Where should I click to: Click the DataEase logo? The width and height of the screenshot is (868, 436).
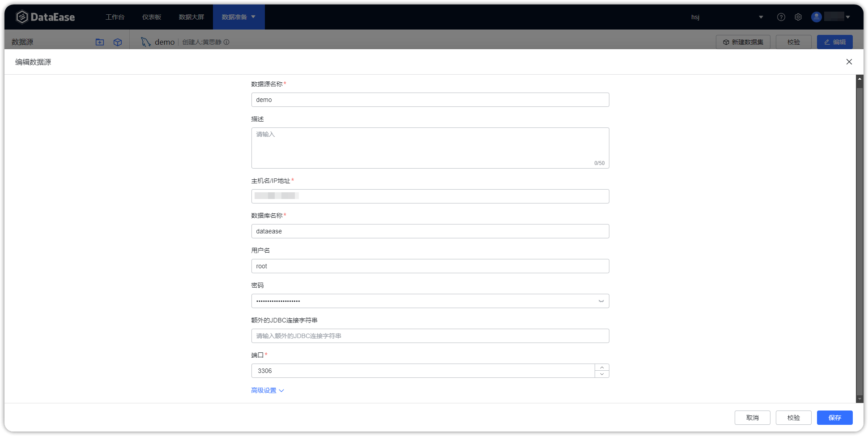click(45, 17)
